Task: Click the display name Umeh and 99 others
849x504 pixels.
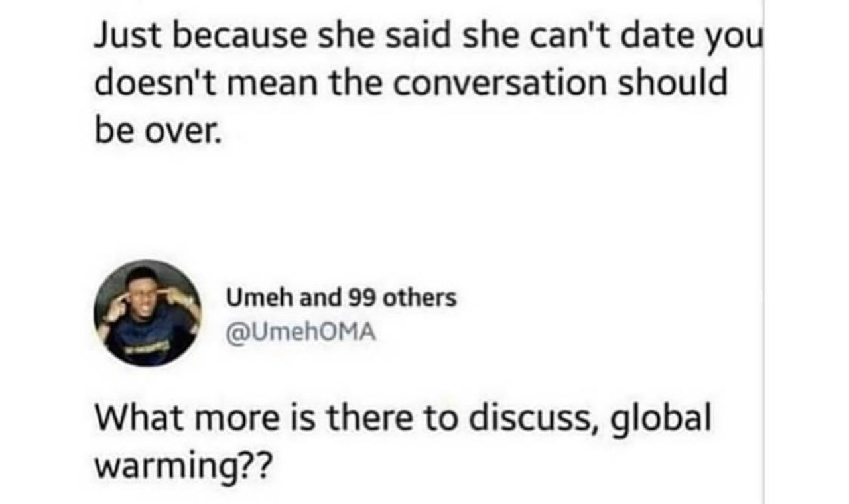Action: (x=342, y=298)
